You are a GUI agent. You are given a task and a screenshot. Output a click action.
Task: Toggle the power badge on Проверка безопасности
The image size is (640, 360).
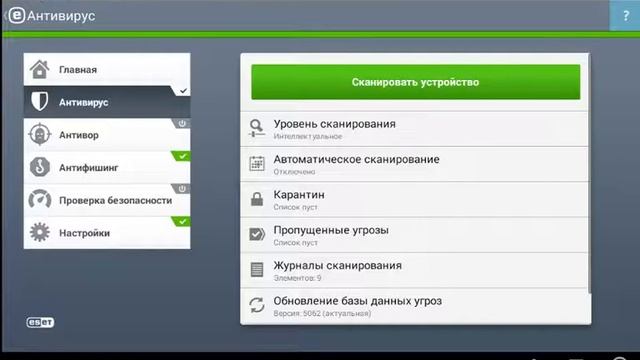pos(182,189)
